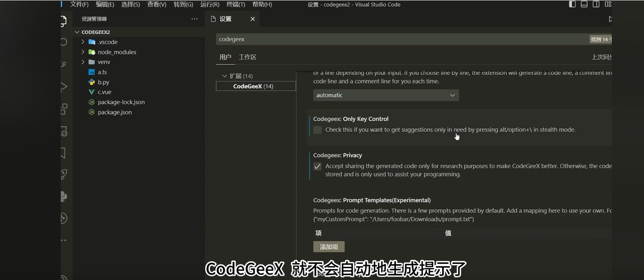The height and width of the screenshot is (280, 644).
Task: Click the 值 column header
Action: [x=448, y=233]
